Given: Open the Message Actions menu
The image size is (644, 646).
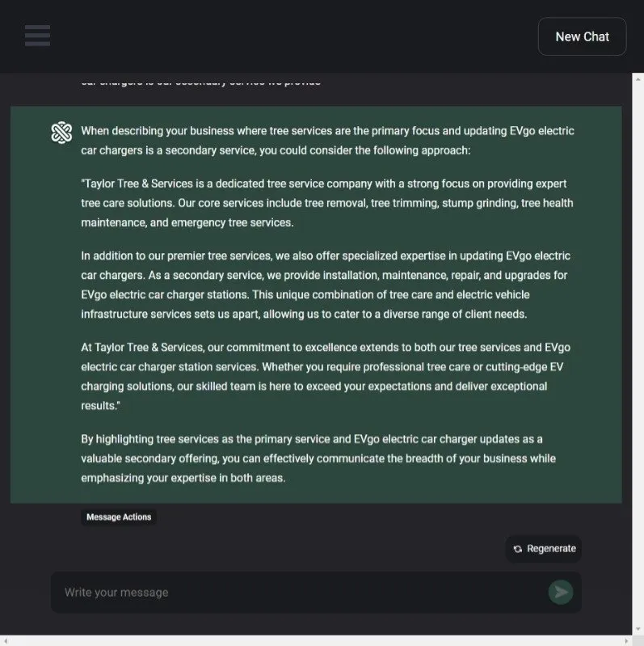Looking at the screenshot, I should point(119,517).
